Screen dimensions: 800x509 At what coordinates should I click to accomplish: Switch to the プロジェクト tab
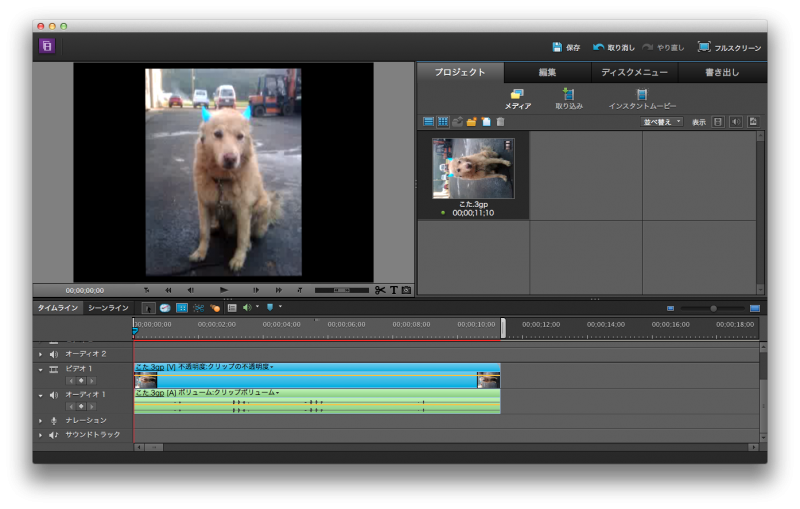click(460, 72)
